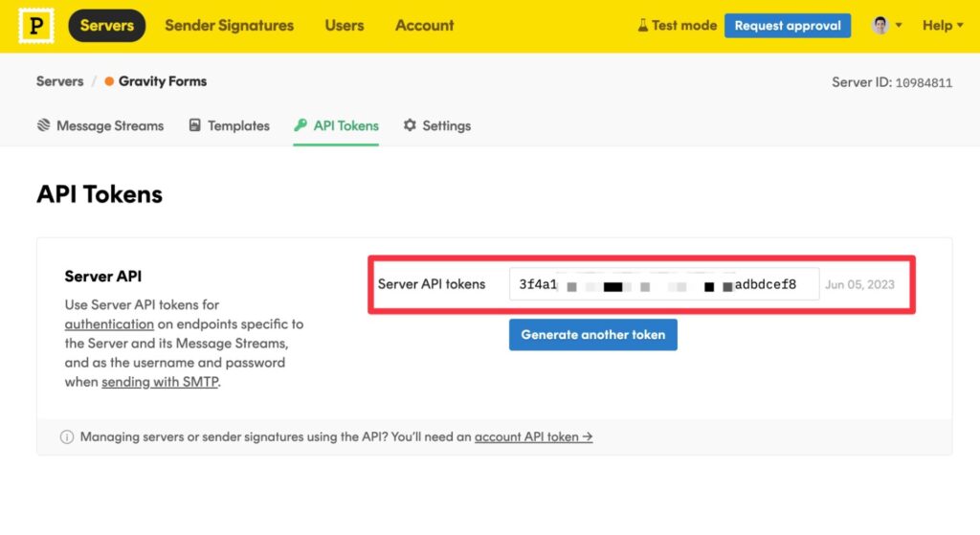Switch to the Message Streams tab
This screenshot has width=980, height=535.
pyautogui.click(x=109, y=125)
